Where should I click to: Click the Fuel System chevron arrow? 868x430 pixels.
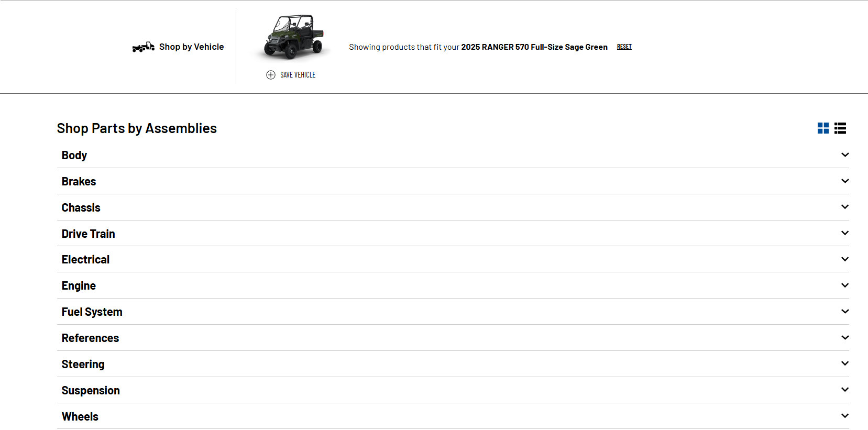[x=844, y=312]
